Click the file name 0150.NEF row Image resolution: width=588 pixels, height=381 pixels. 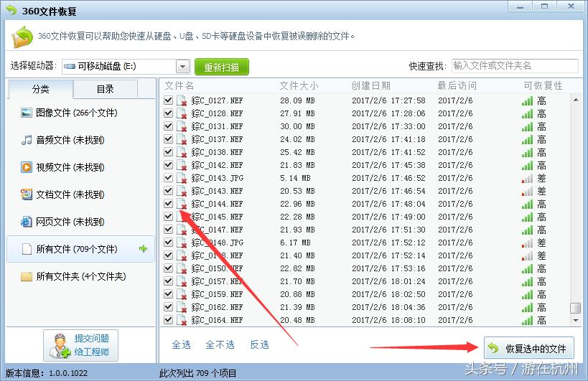[217, 268]
